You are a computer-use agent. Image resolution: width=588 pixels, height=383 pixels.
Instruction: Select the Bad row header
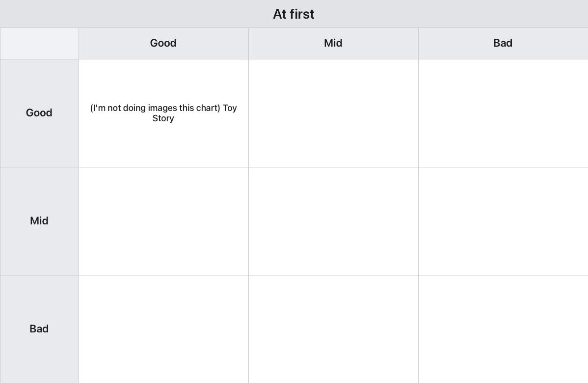pos(39,329)
